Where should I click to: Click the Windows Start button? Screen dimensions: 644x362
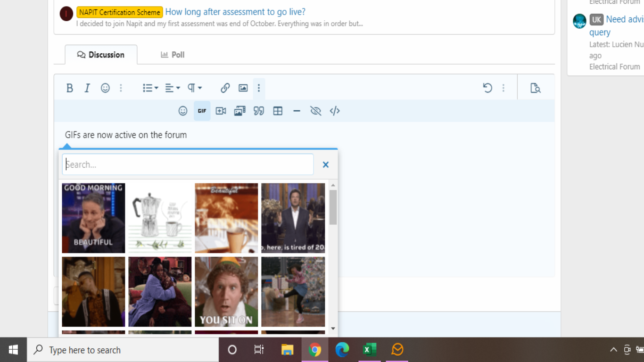13,350
